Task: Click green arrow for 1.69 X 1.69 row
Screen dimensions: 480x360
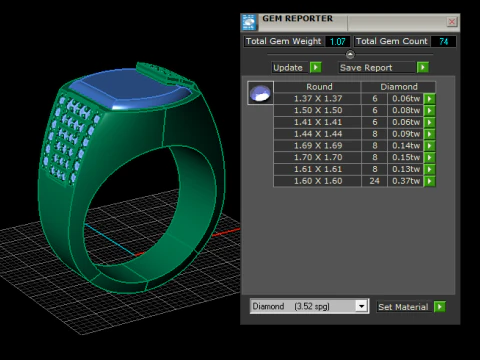Action: [430, 146]
